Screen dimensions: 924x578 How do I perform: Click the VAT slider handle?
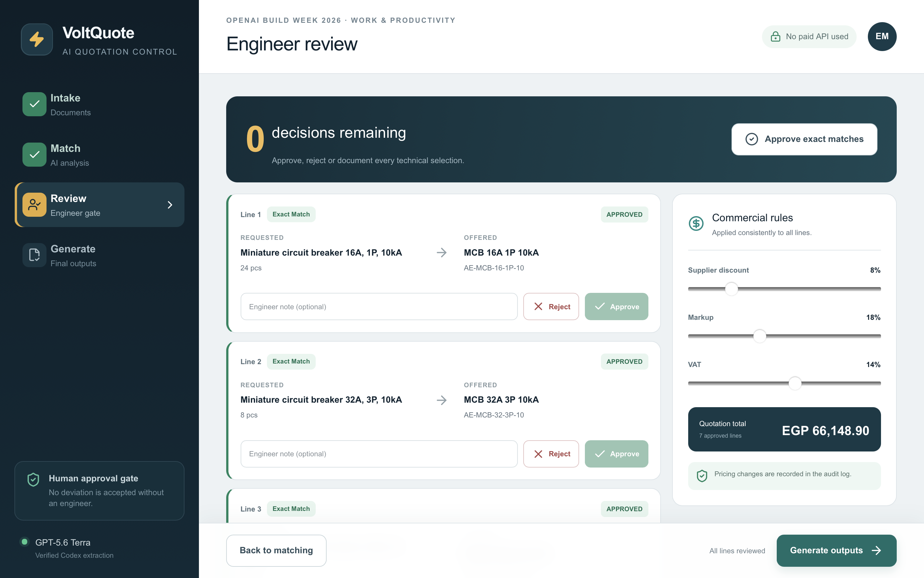(795, 383)
